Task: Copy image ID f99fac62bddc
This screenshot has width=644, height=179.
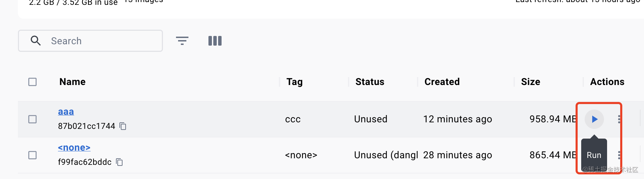Action: click(x=119, y=162)
